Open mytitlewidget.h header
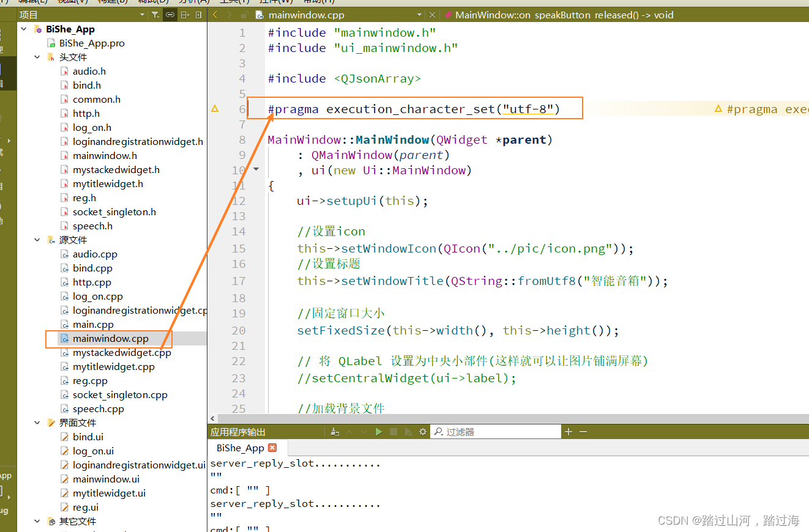 pyautogui.click(x=108, y=183)
